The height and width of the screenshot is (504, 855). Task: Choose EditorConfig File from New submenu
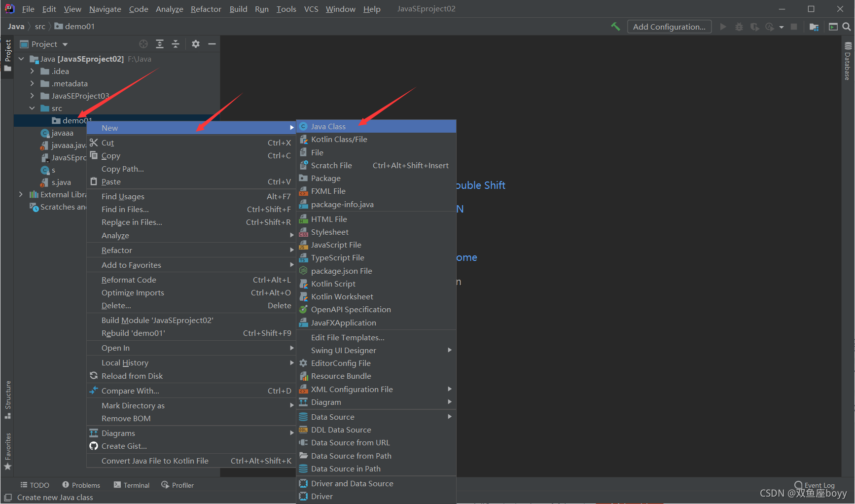(376, 363)
